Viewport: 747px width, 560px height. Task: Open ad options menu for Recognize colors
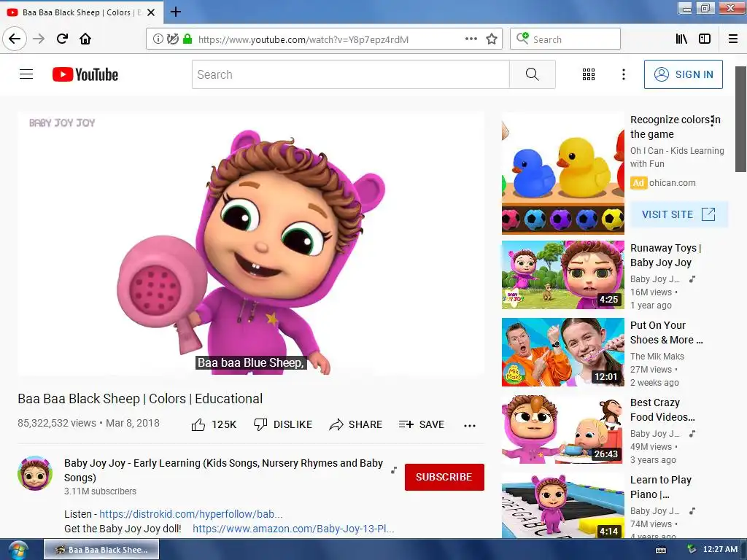pos(712,121)
